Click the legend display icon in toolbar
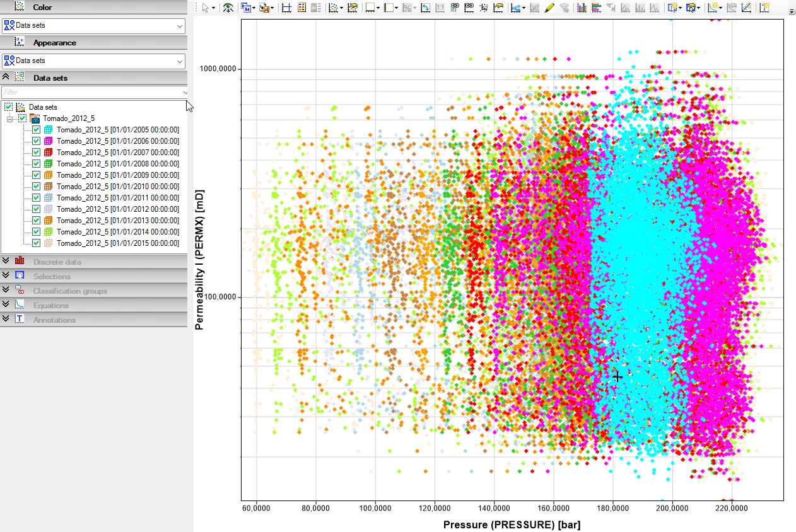Screen dimensions: 796x532 301,8
